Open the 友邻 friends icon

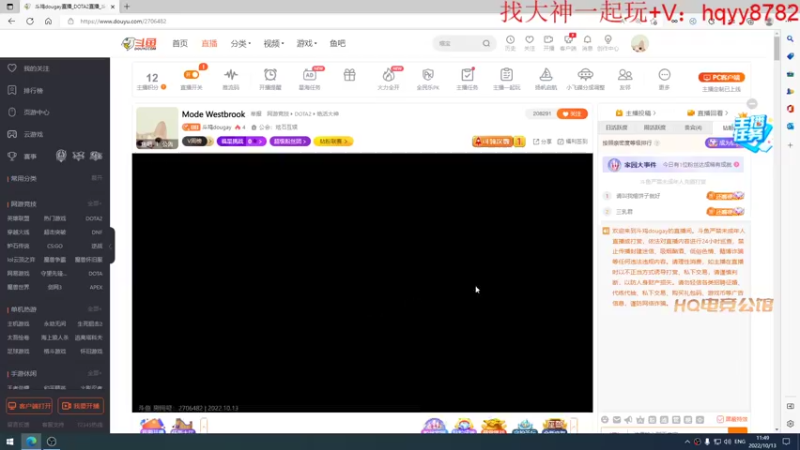click(624, 75)
